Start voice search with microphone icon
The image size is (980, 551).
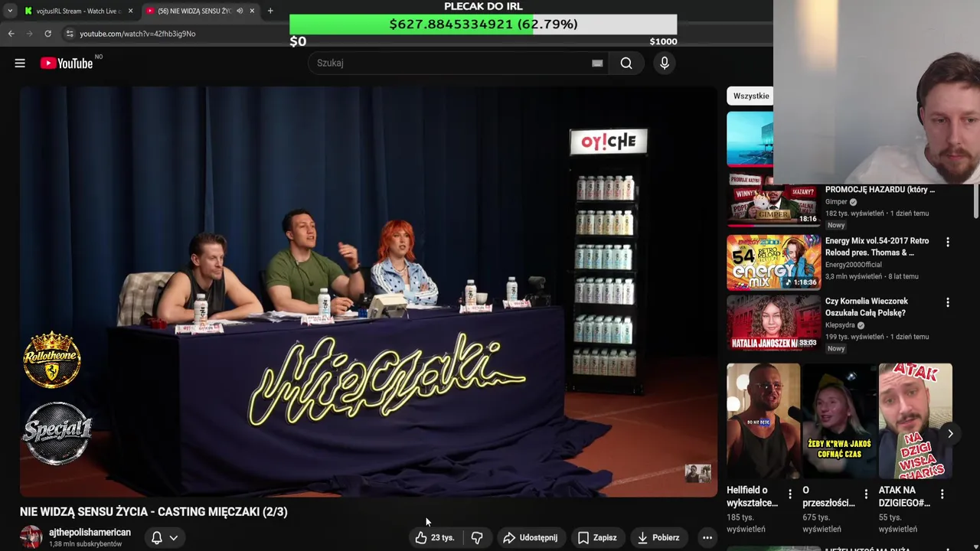coord(665,64)
